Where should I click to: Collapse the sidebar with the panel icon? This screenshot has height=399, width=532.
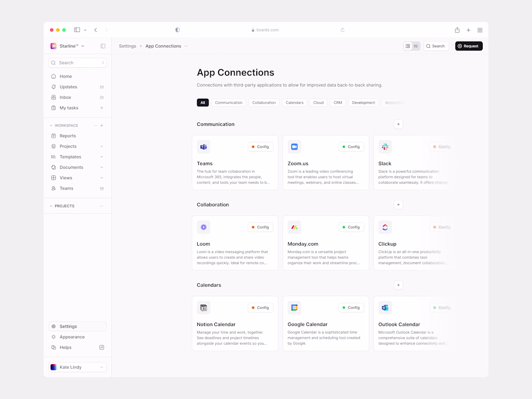(103, 46)
